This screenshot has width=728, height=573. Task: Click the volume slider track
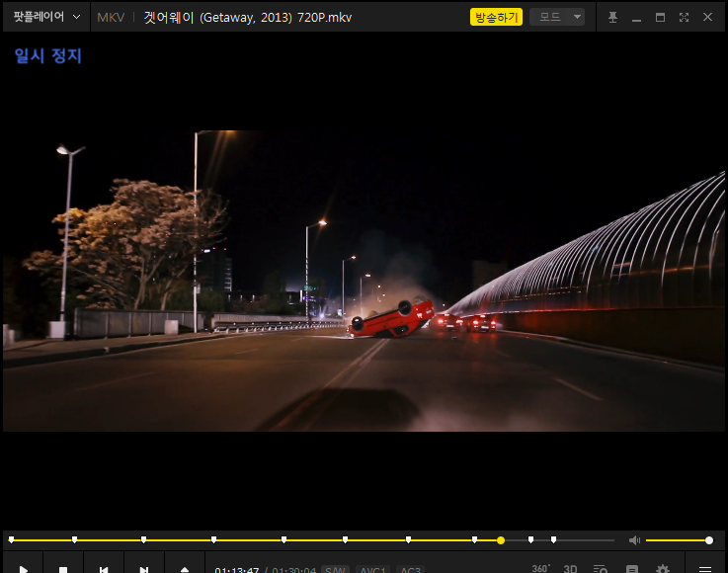(678, 540)
